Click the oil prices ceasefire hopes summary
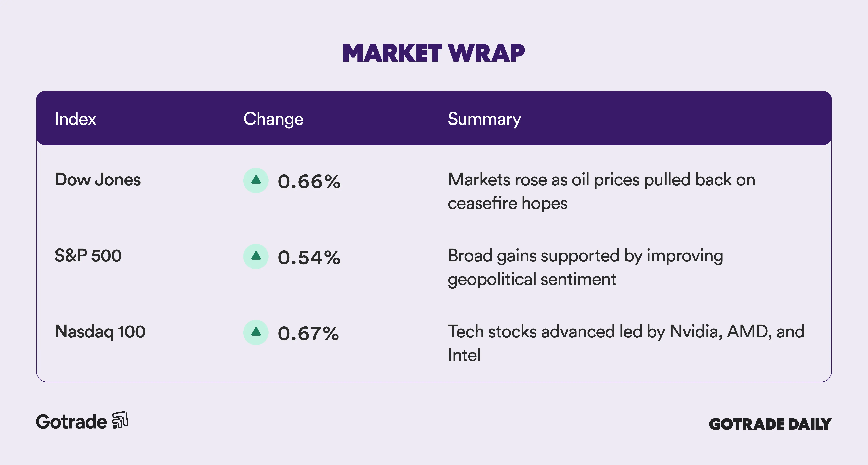 [601, 191]
